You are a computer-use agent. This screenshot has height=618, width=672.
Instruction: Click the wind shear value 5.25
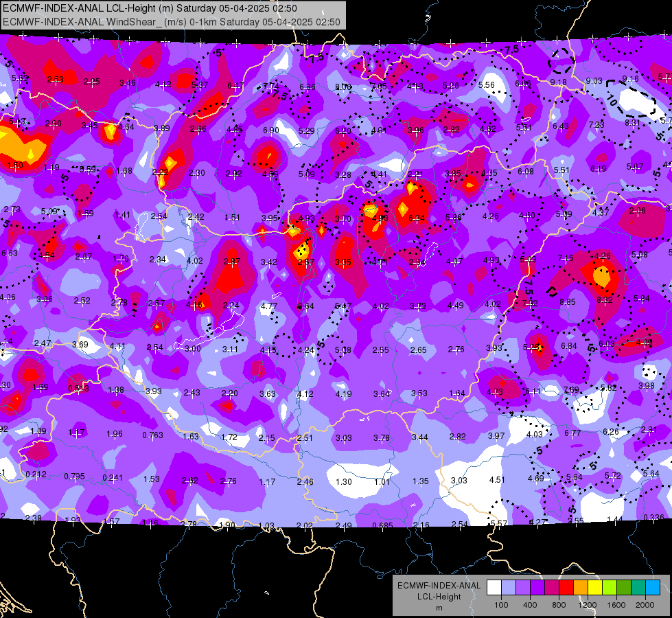531,347
